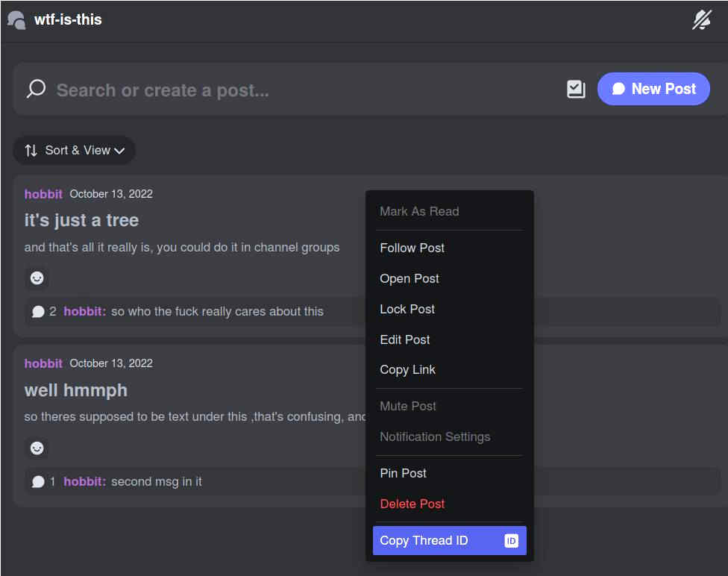Click the red Delete Post option
The width and height of the screenshot is (728, 576).
pyautogui.click(x=412, y=504)
